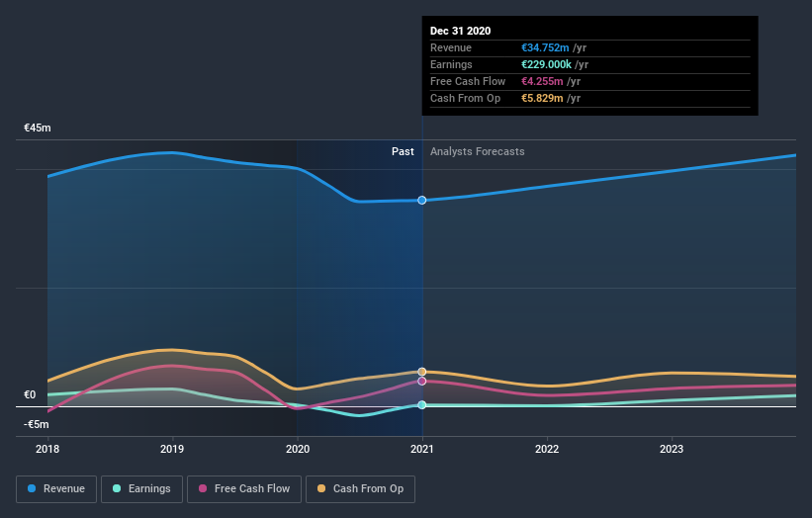
Task: Click the €0 y-axis label
Action: pos(30,394)
